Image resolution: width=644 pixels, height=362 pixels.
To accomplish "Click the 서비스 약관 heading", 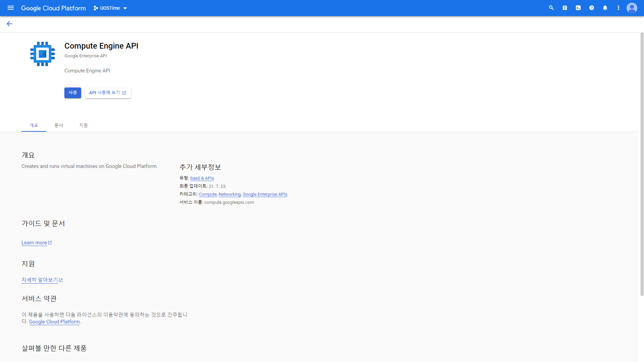I will click(39, 299).
